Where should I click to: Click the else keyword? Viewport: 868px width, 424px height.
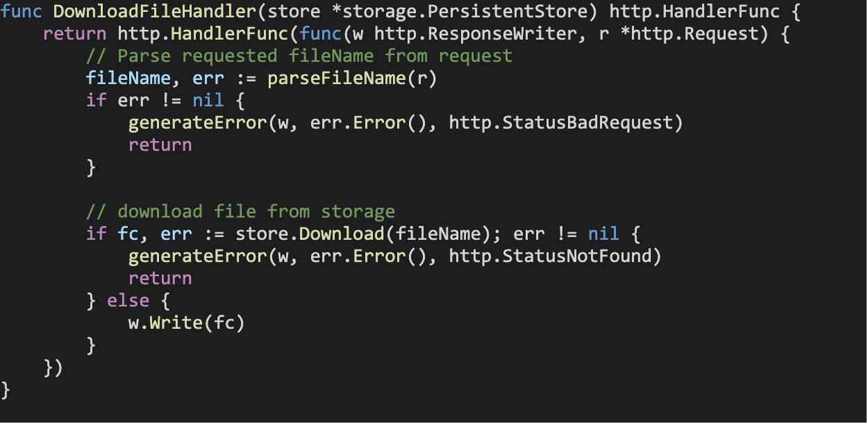pyautogui.click(x=128, y=301)
